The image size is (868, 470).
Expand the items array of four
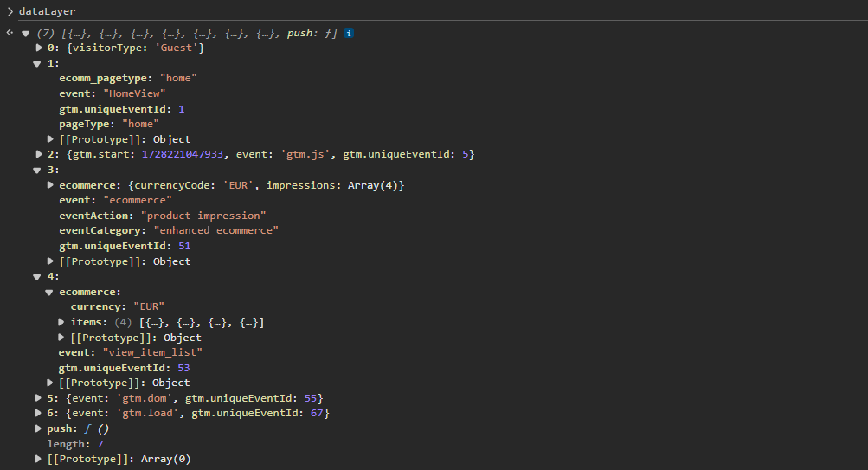62,322
